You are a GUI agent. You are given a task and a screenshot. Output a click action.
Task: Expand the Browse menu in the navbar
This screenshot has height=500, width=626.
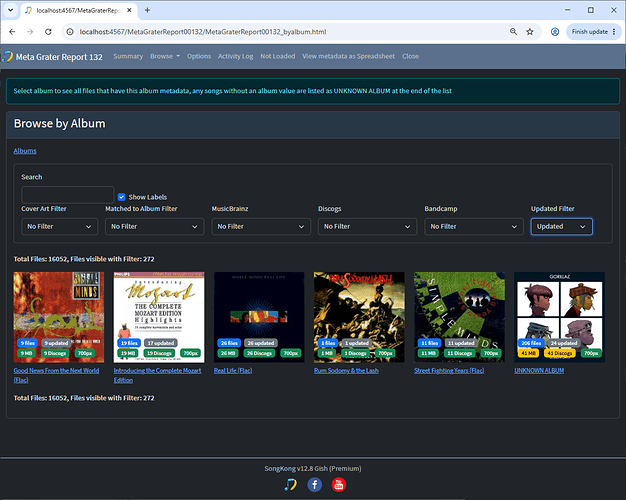[165, 56]
